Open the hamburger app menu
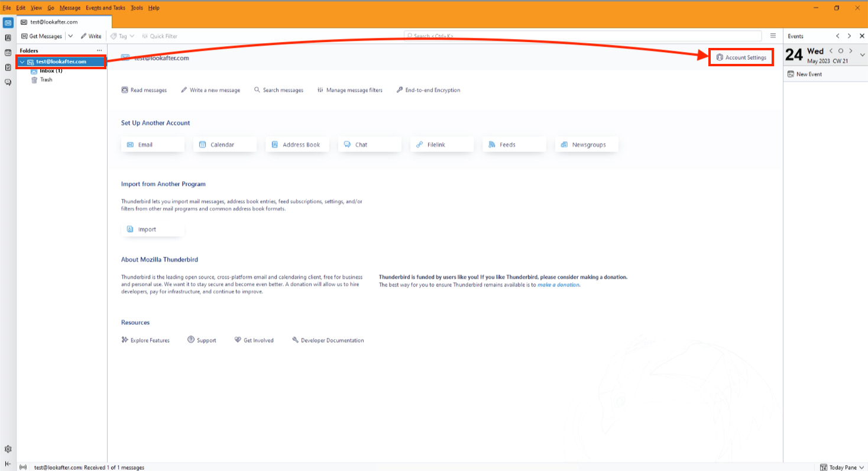The width and height of the screenshot is (868, 471). pos(773,36)
